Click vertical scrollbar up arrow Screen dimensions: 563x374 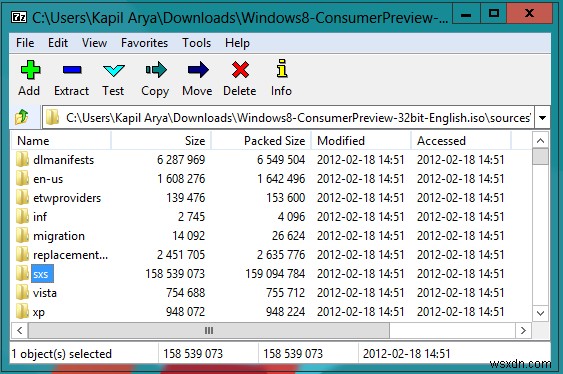pos(540,140)
